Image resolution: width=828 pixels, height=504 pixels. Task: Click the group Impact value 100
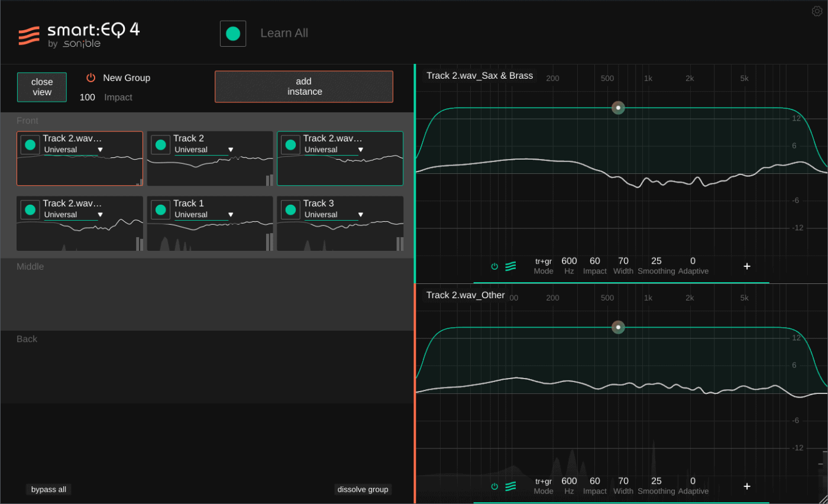pyautogui.click(x=88, y=97)
